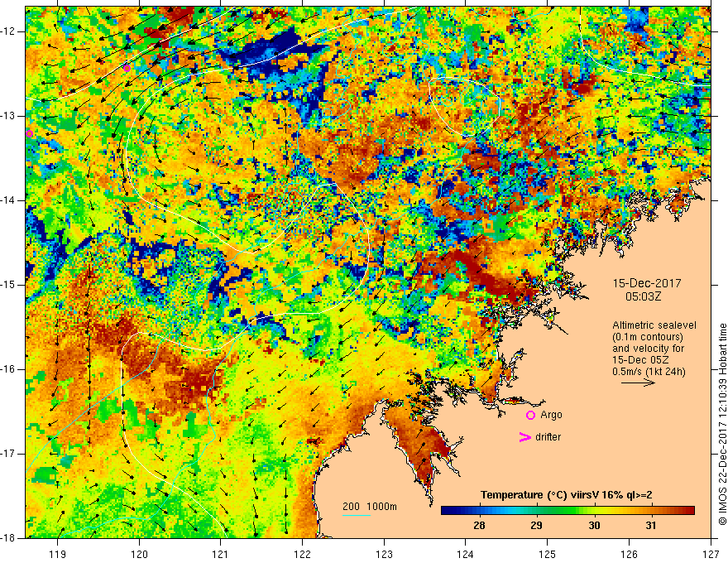Click the "0.5m/s (1kt 24h)" text
The height and width of the screenshot is (563, 728).
649,372
